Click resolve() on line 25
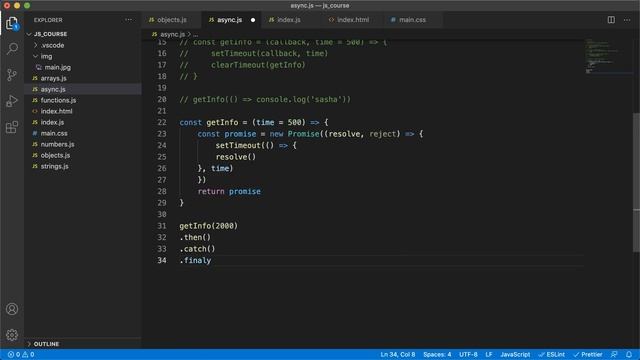 point(236,157)
